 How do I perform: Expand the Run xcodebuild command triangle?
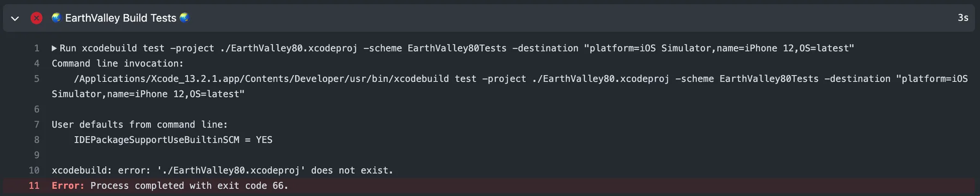pyautogui.click(x=55, y=48)
